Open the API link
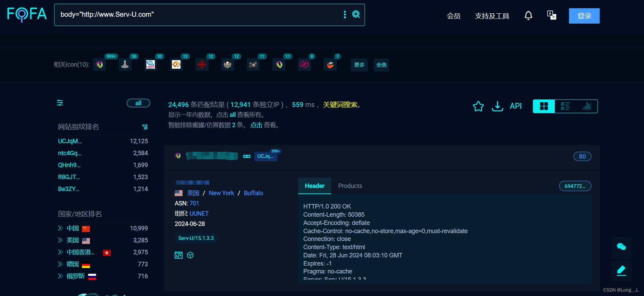Screen dimensions: 644x296 [x=515, y=106]
